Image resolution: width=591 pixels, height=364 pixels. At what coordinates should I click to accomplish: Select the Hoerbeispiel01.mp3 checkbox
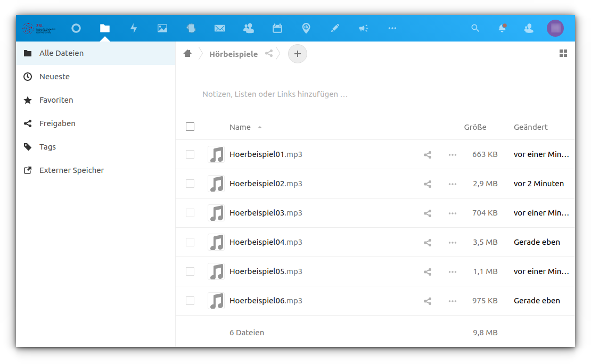click(190, 154)
